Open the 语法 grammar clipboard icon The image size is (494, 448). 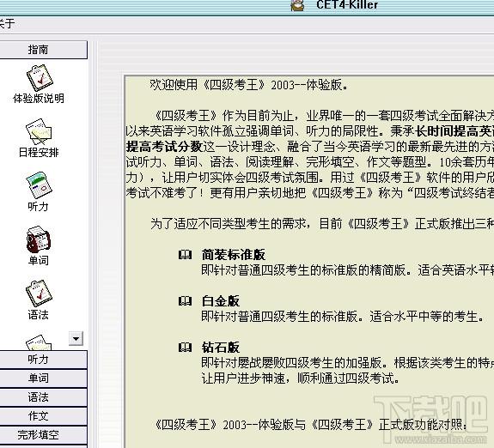39,294
